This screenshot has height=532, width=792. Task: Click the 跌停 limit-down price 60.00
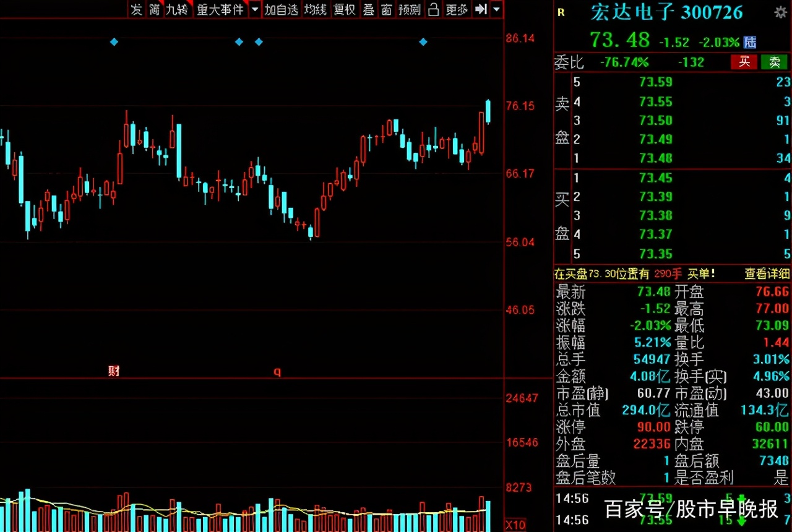tap(773, 427)
